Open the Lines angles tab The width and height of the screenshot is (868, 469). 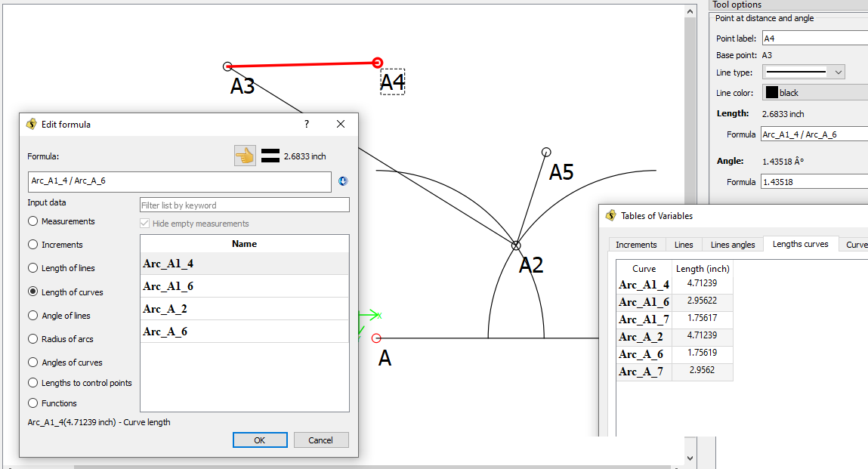(732, 245)
